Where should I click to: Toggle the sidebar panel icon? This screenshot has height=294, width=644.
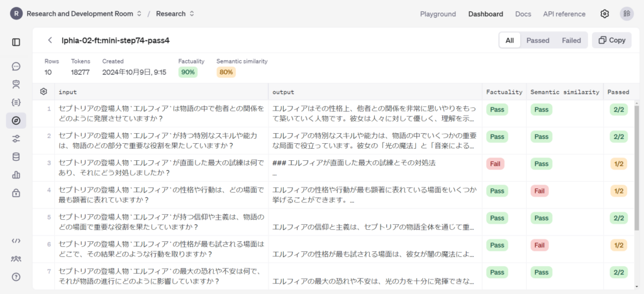[16, 42]
